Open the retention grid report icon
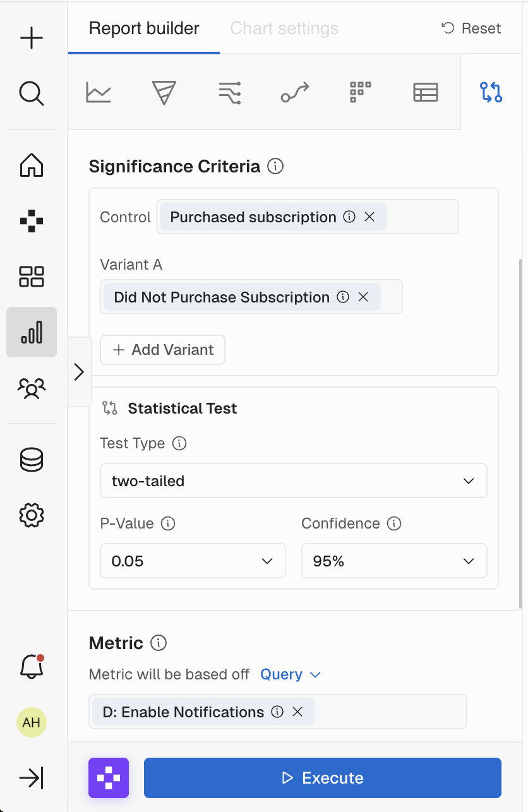This screenshot has width=528, height=812. [360, 92]
